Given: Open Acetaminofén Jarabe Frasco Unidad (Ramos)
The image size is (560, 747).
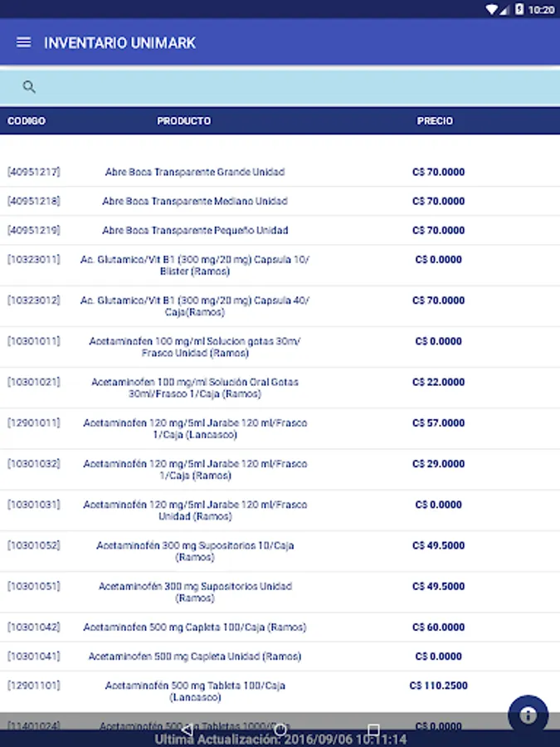Looking at the screenshot, I should click(195, 510).
